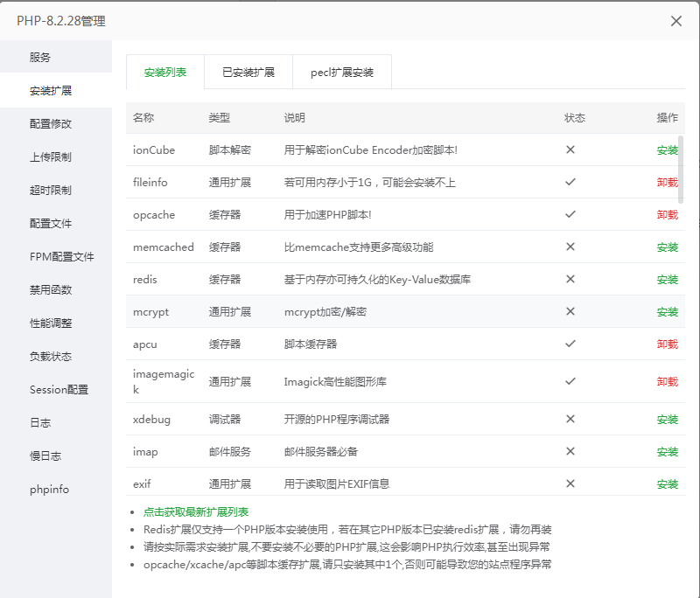
Task: Close the PHP-8.2.28 management dialog
Action: click(675, 20)
